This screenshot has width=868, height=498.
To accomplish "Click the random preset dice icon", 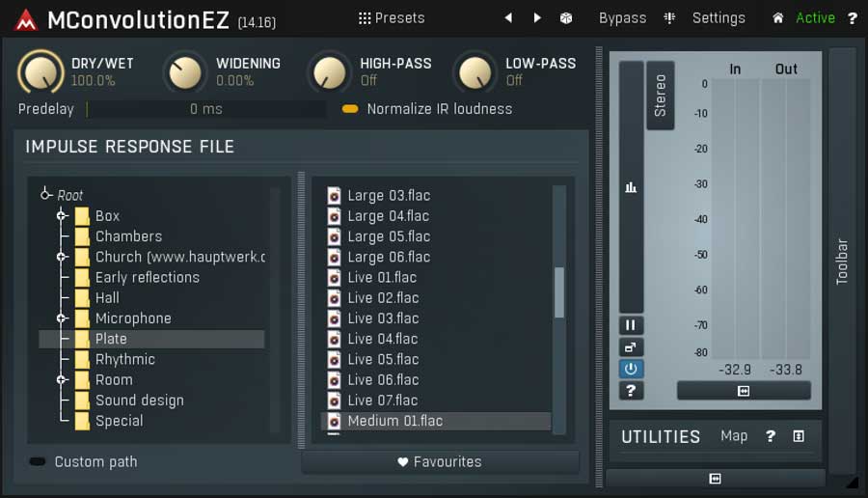I will [566, 18].
